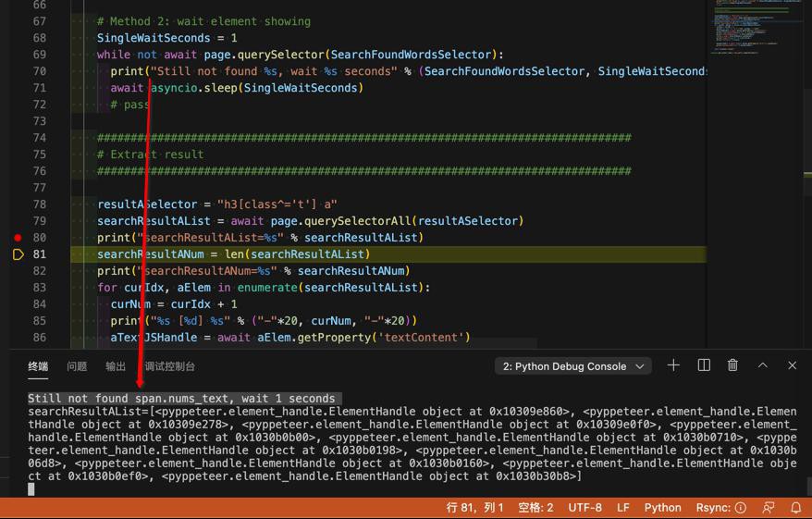Open Rsync status in status bar
Image resolution: width=812 pixels, height=519 pixels.
[x=720, y=508]
